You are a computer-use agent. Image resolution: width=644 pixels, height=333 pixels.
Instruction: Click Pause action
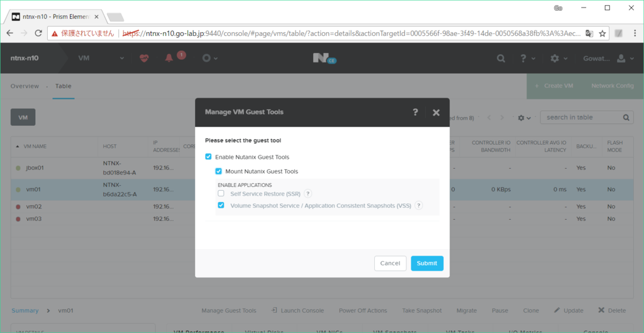point(500,311)
